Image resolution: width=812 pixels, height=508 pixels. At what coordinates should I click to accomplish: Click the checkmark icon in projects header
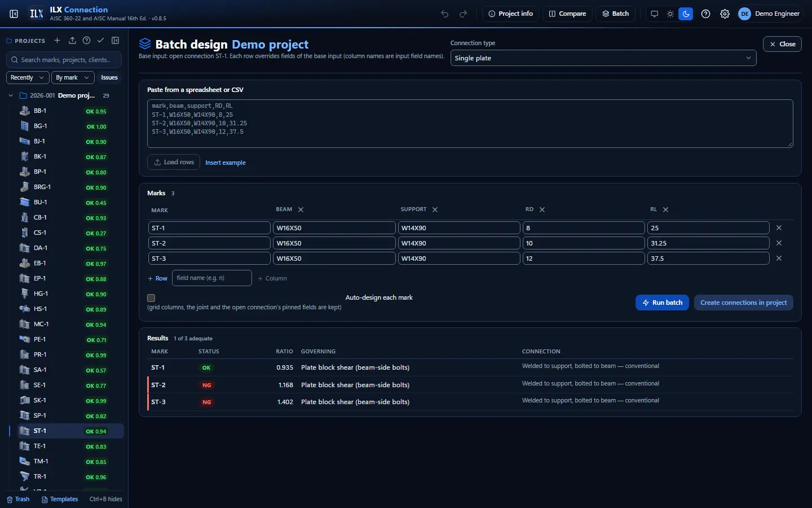pos(100,41)
